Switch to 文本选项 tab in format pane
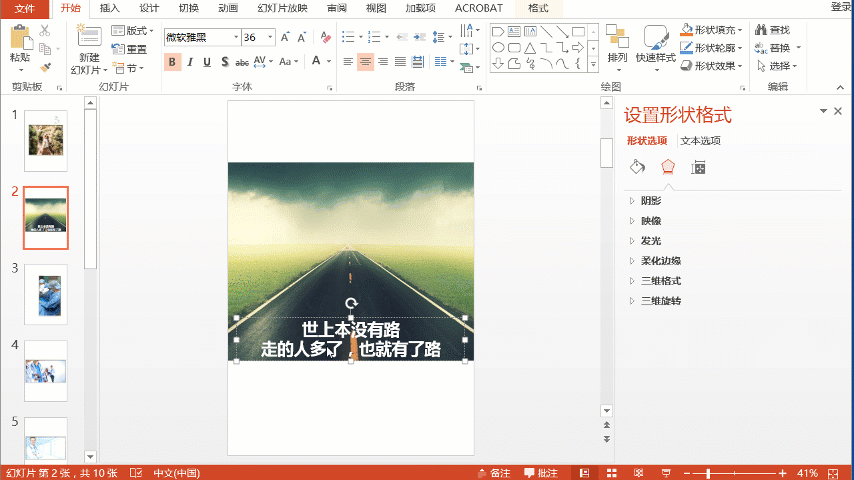Screen dimensions: 854x480 click(700, 141)
